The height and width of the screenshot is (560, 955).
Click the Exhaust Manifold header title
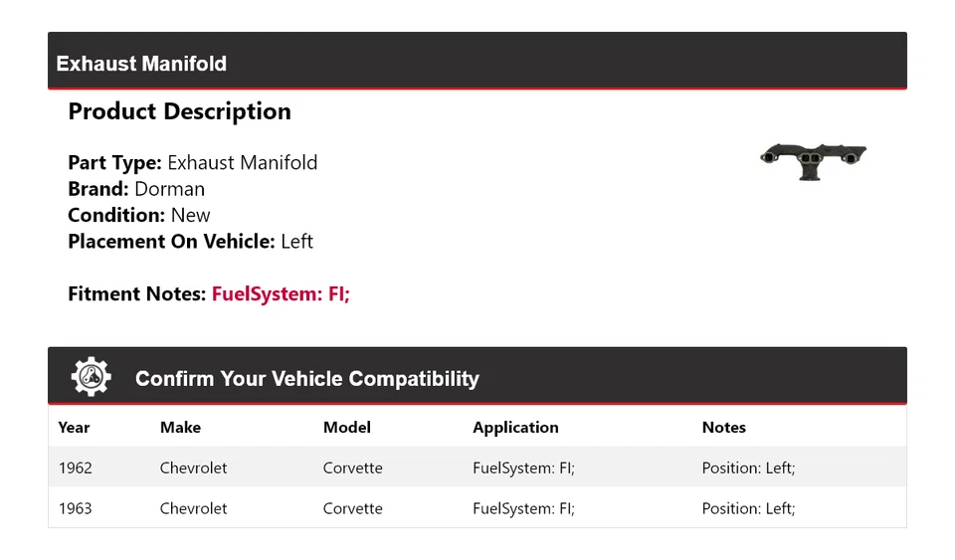[141, 64]
